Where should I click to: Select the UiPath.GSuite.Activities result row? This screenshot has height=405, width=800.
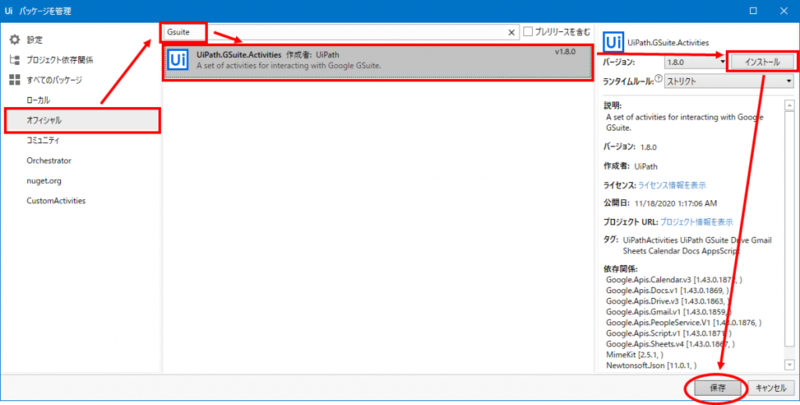tap(378, 62)
